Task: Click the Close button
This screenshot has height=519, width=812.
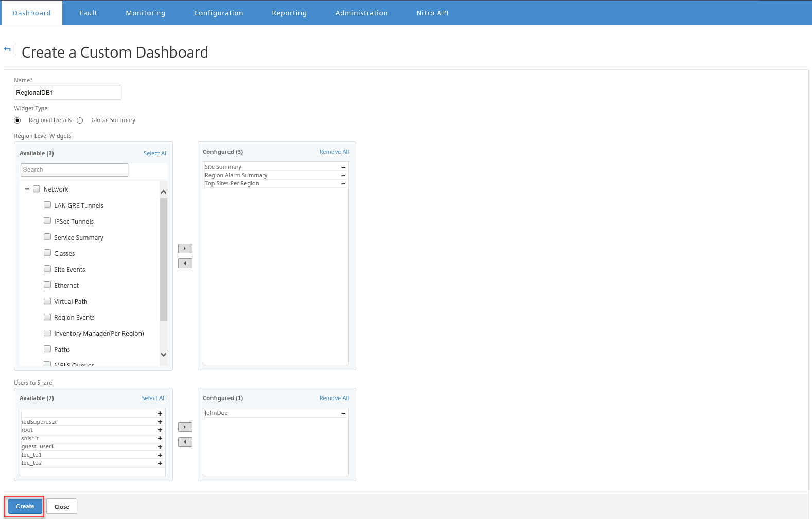Action: [62, 507]
